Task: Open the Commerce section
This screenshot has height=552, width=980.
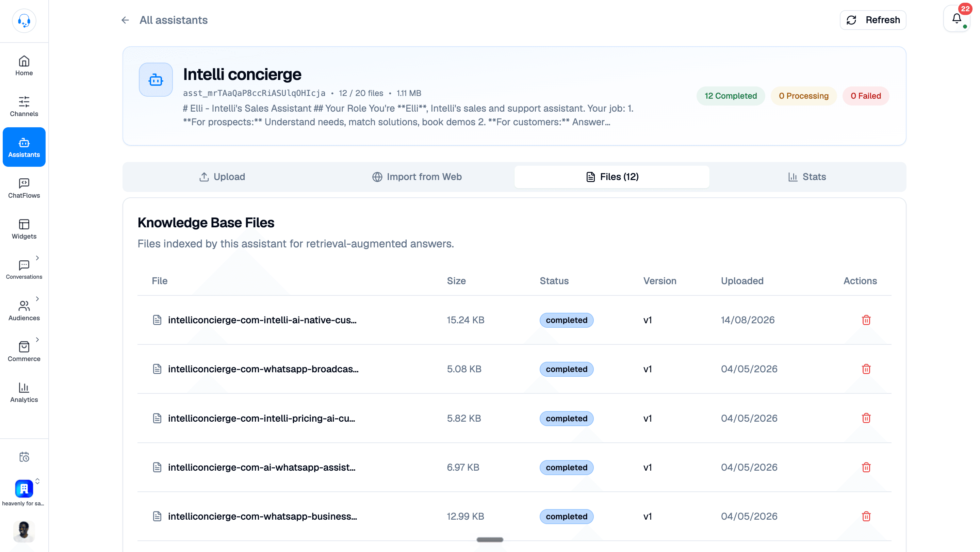Action: [24, 352]
